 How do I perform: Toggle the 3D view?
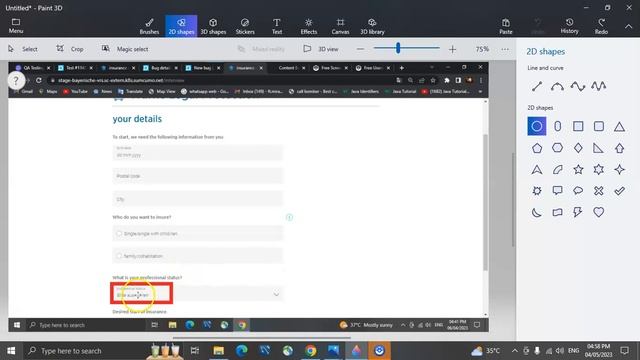click(x=321, y=49)
